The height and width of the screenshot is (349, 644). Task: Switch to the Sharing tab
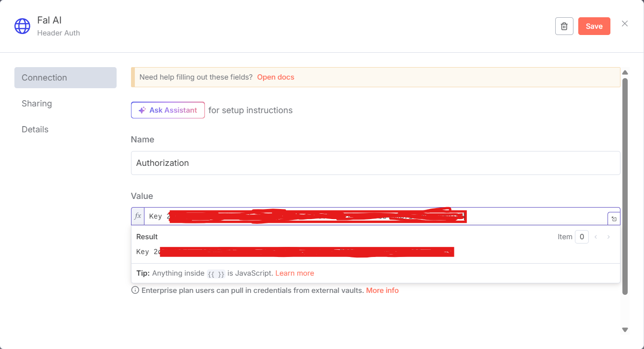coord(36,103)
